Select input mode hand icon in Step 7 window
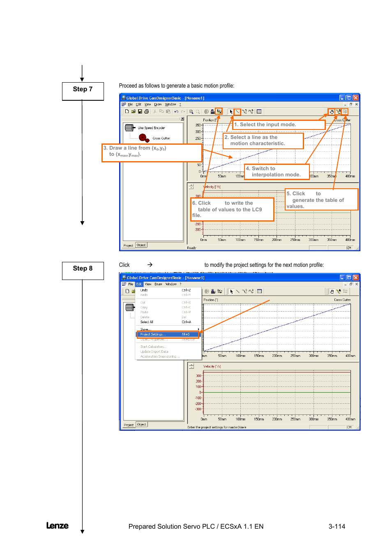392x555 pixels. pos(332,111)
